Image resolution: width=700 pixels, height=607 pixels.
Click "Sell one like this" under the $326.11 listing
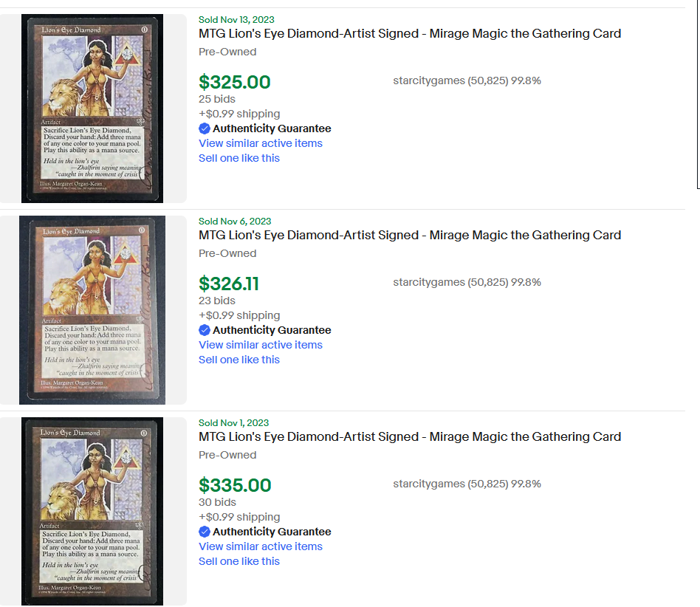click(x=239, y=360)
